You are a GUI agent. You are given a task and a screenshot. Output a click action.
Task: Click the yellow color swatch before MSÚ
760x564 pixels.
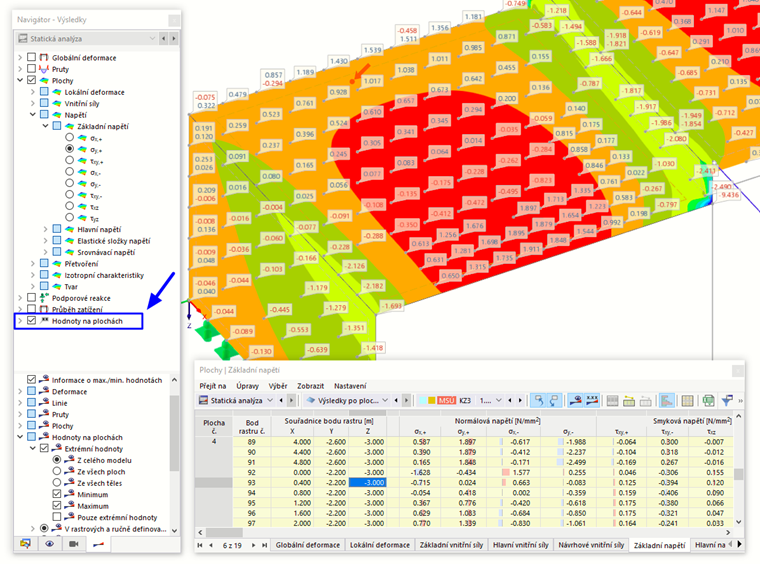coord(431,401)
